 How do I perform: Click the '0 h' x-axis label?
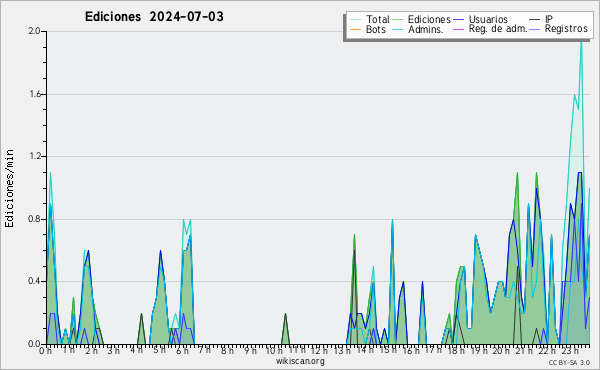[45, 350]
